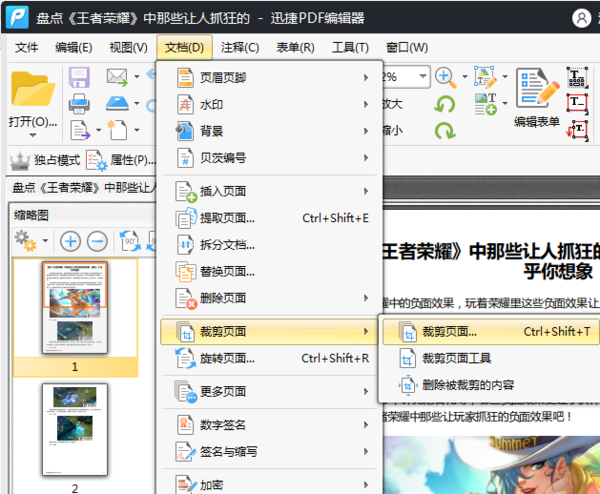Open the 加密 submenu
Viewport: 600px width, 494px height.
(269, 484)
